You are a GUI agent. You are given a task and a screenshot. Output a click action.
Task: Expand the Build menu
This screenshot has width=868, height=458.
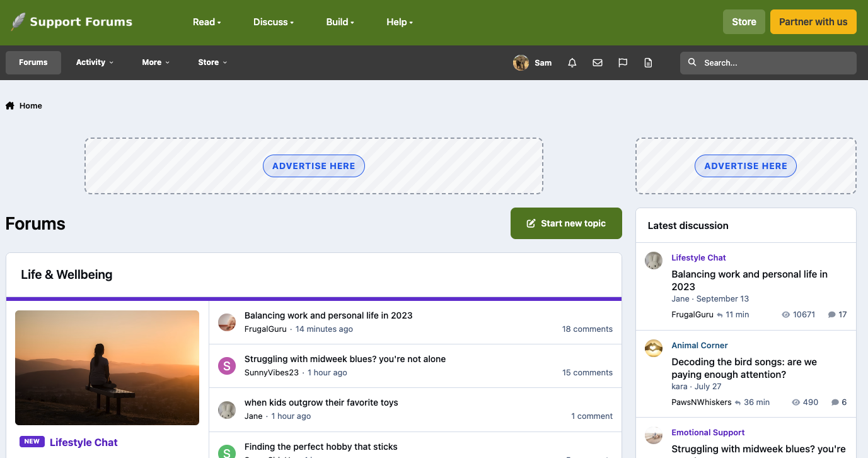(340, 22)
